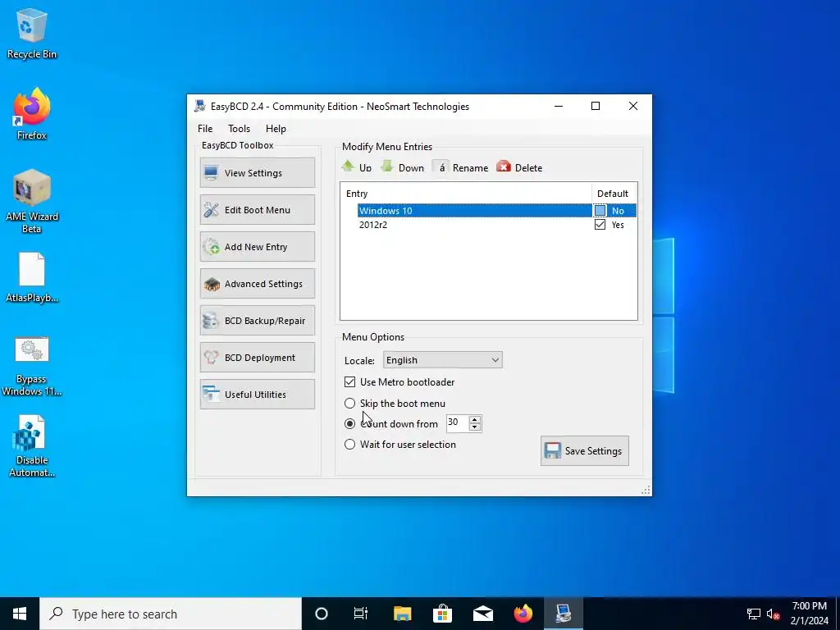
Task: Click EasyBCD title bar app icon
Action: click(x=200, y=106)
